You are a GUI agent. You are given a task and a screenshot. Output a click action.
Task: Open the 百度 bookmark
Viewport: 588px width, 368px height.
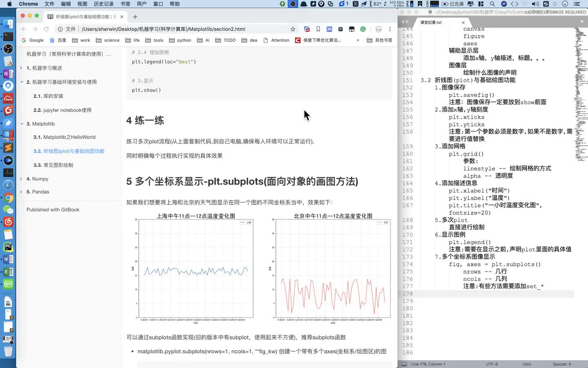[58, 40]
